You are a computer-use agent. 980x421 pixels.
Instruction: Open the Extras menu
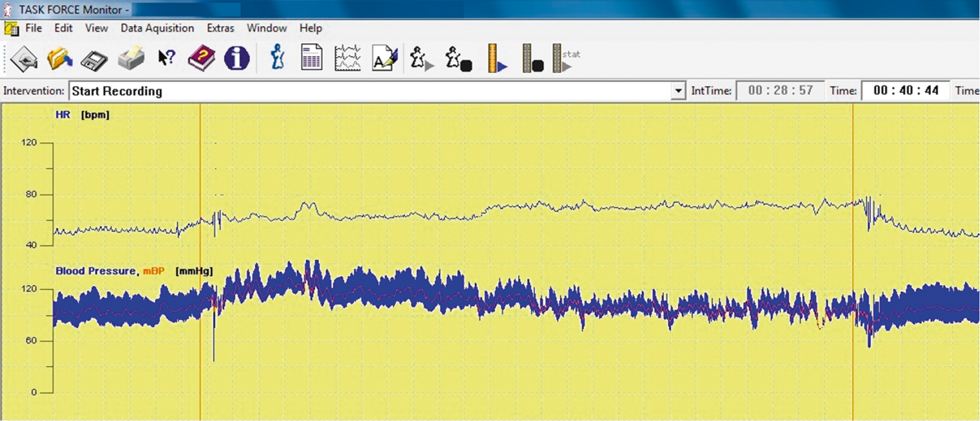coord(220,28)
